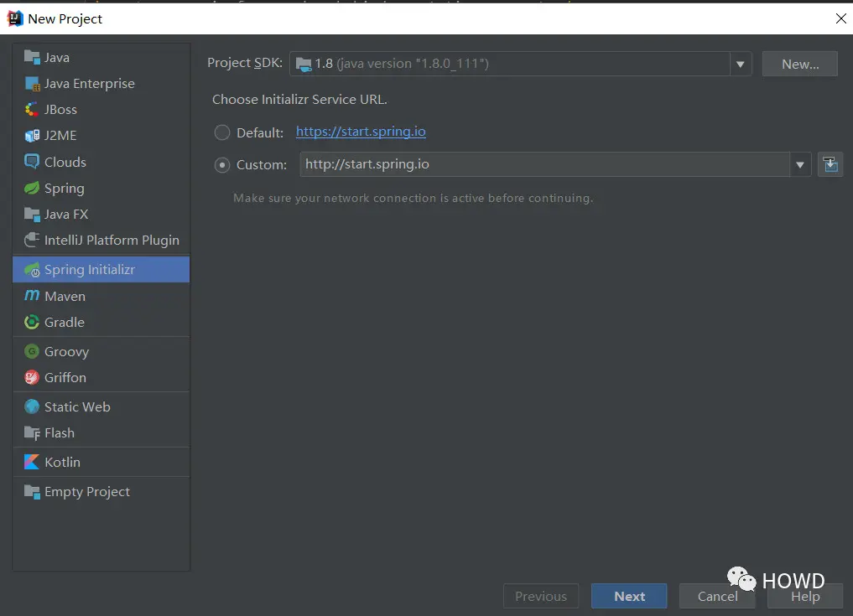Viewport: 853px width, 616px height.
Task: Select the Empty Project text label
Action: 87,492
